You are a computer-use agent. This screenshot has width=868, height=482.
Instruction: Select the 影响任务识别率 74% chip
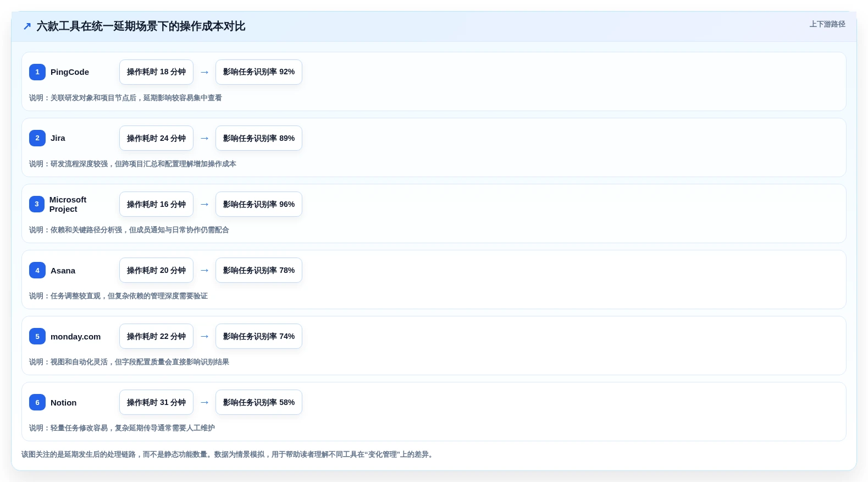pyautogui.click(x=259, y=336)
